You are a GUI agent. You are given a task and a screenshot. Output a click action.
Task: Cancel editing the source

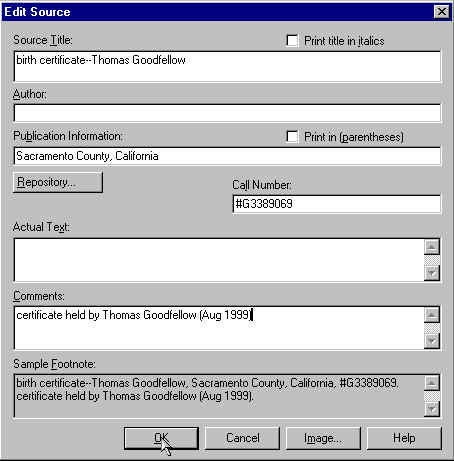coord(242,438)
